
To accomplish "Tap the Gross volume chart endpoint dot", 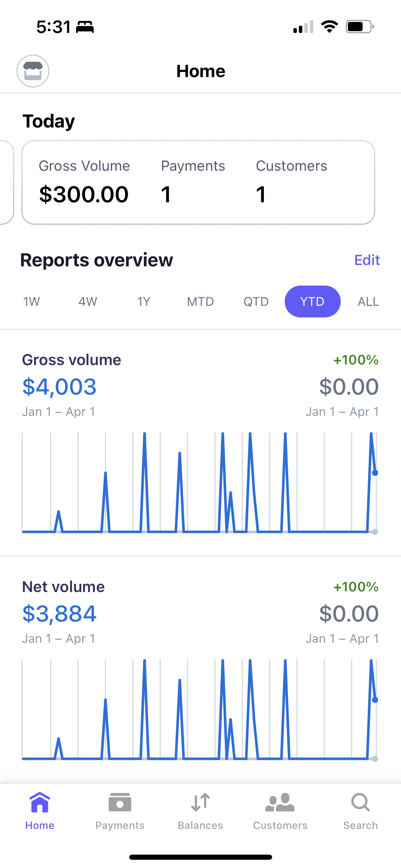I will 375,473.
